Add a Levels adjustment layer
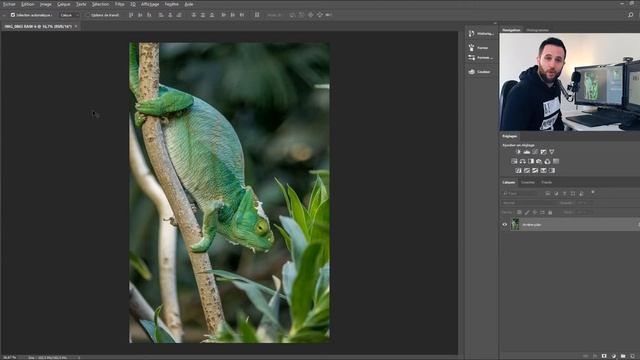Image resolution: width=640 pixels, height=360 pixels. (x=527, y=152)
